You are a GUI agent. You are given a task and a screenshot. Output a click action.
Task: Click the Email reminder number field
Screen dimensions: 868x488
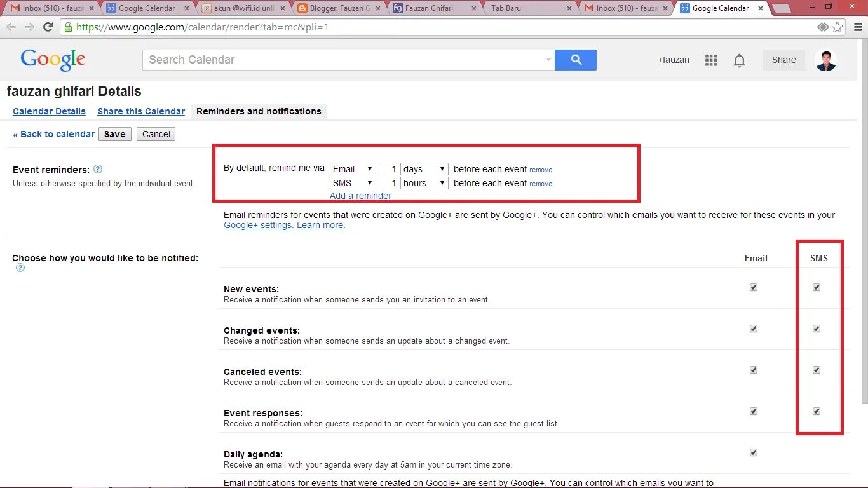[x=388, y=169]
